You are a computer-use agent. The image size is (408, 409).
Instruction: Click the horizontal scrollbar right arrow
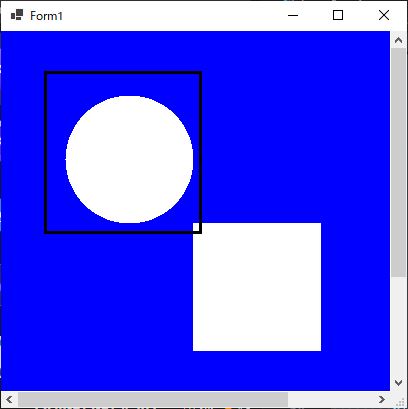click(382, 399)
